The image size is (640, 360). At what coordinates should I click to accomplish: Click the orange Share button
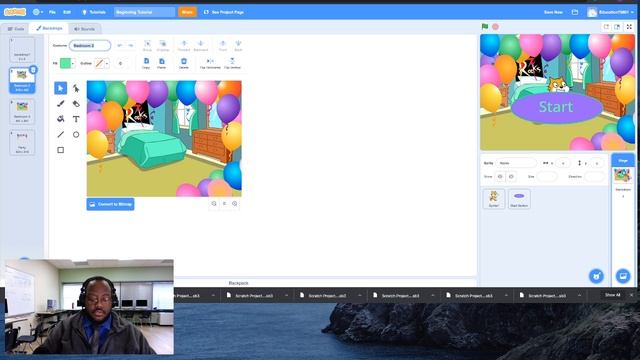coord(187,12)
